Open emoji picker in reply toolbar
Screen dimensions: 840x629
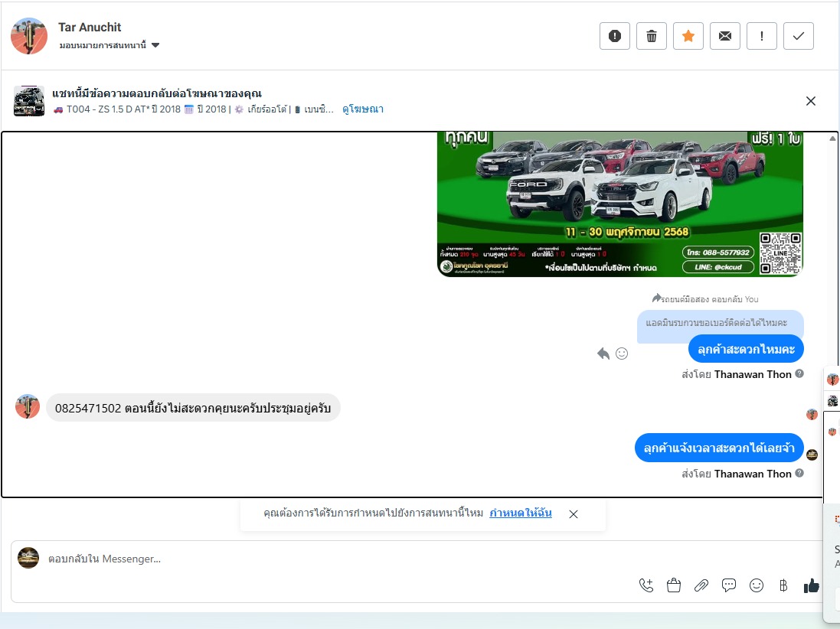757,585
